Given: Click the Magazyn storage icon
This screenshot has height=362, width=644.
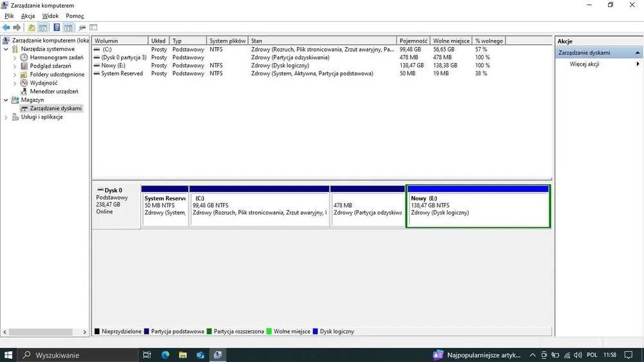Looking at the screenshot, I should [x=15, y=100].
